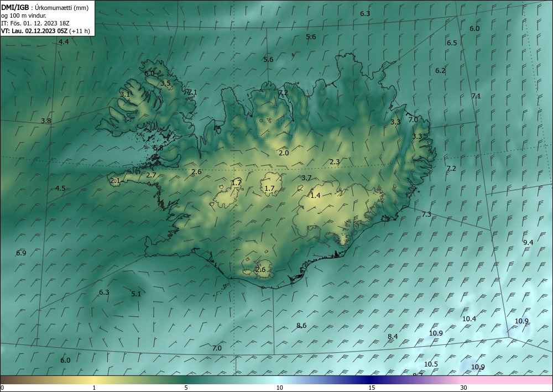
Task: Click the 7.3 value label
Action: point(426,215)
